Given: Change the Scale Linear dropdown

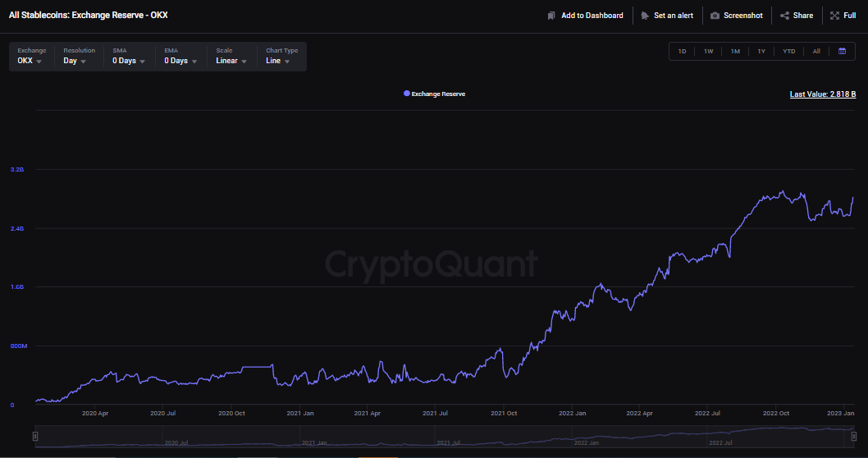Looking at the screenshot, I should click(231, 61).
